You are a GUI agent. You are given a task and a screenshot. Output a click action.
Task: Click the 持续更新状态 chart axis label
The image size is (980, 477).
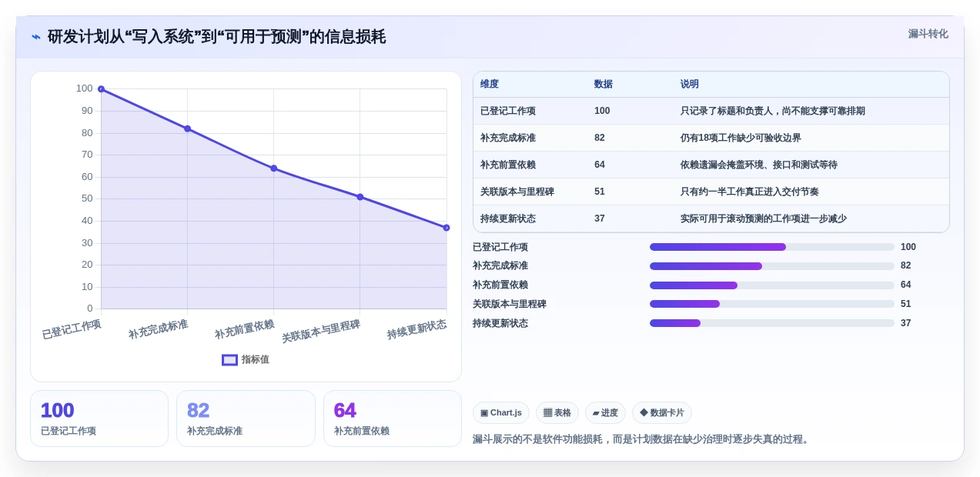tap(416, 329)
